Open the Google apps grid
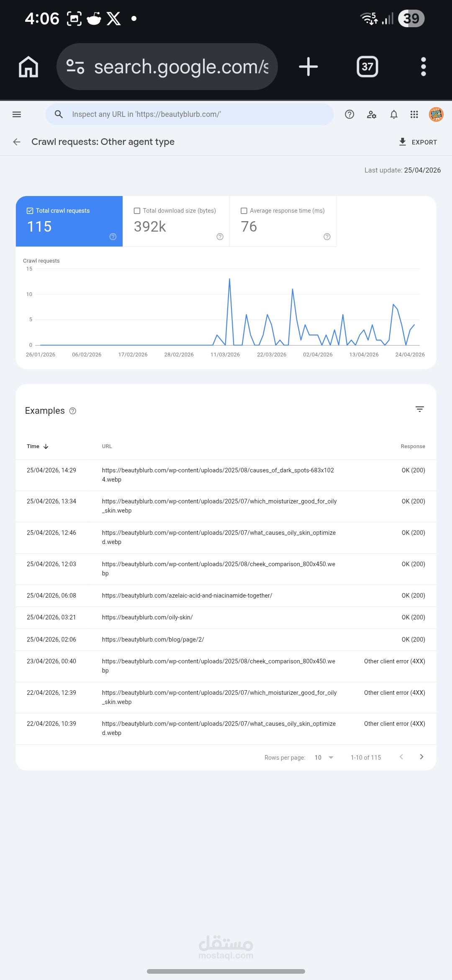 click(414, 114)
